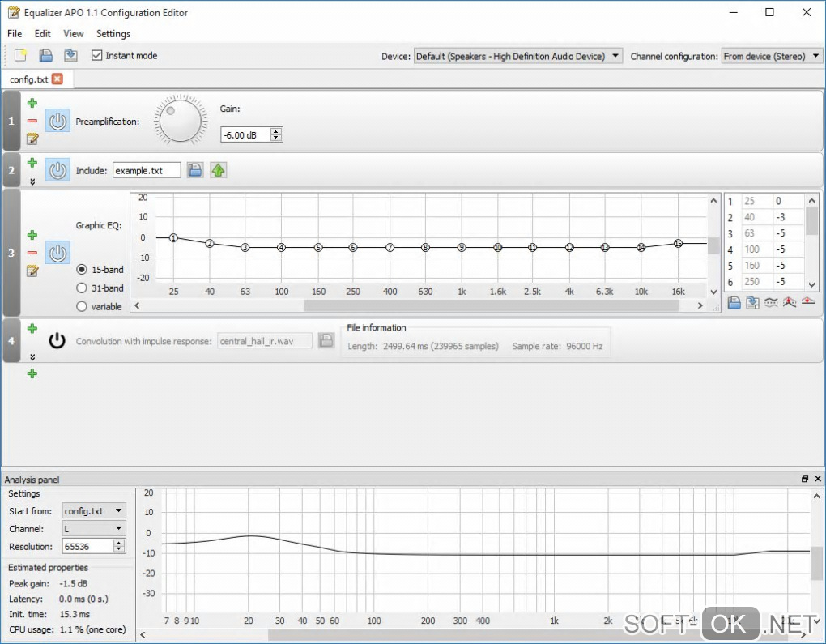Open the Channel dropdown in Analysis panel
This screenshot has height=644, width=826.
(x=94, y=529)
